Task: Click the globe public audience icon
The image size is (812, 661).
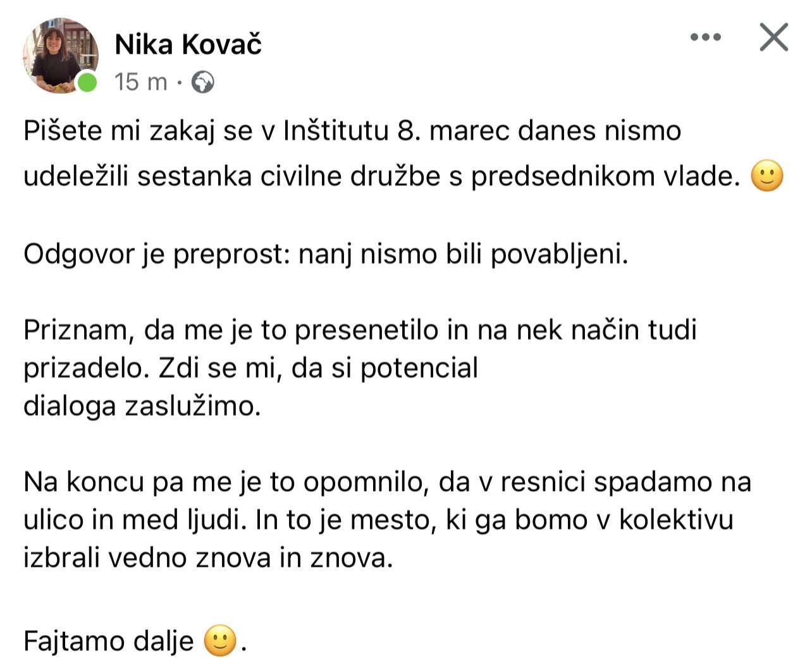Action: (x=202, y=82)
